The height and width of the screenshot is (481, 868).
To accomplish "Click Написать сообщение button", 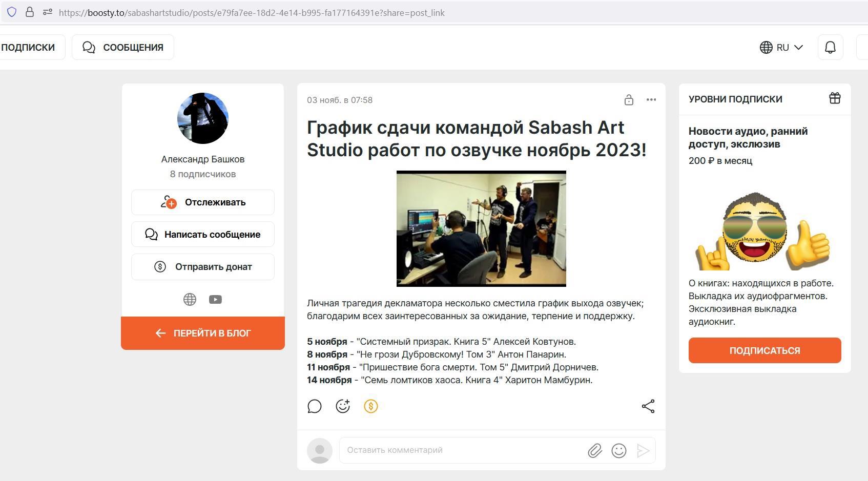I will point(203,235).
